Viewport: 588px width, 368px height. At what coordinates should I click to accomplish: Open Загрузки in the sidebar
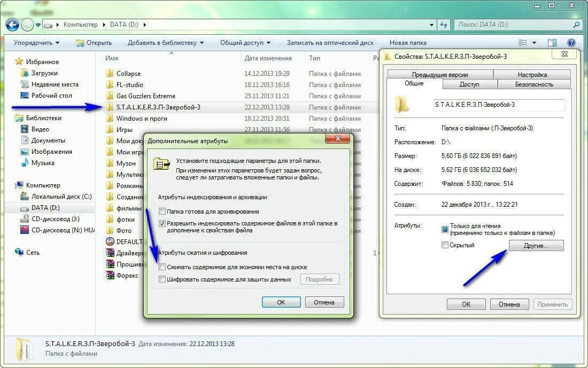pyautogui.click(x=44, y=73)
